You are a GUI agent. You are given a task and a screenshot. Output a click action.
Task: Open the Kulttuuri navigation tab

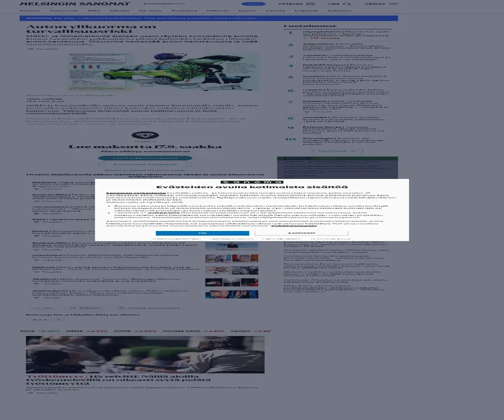340,10
